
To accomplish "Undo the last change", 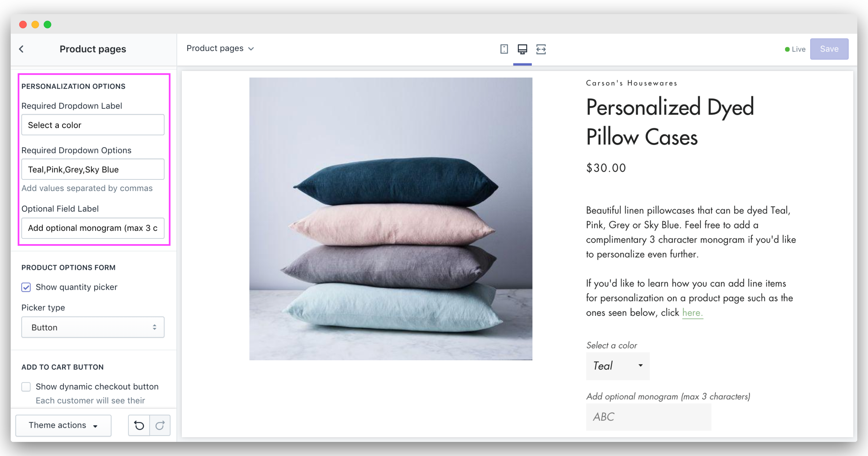I will click(139, 425).
